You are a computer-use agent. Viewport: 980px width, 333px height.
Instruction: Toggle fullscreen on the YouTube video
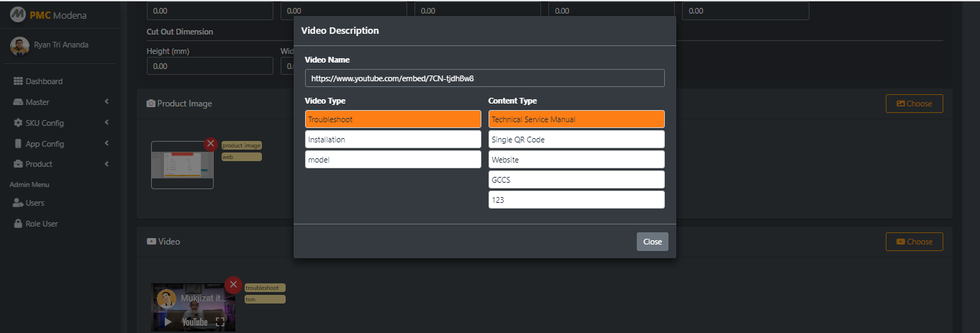[x=221, y=322]
